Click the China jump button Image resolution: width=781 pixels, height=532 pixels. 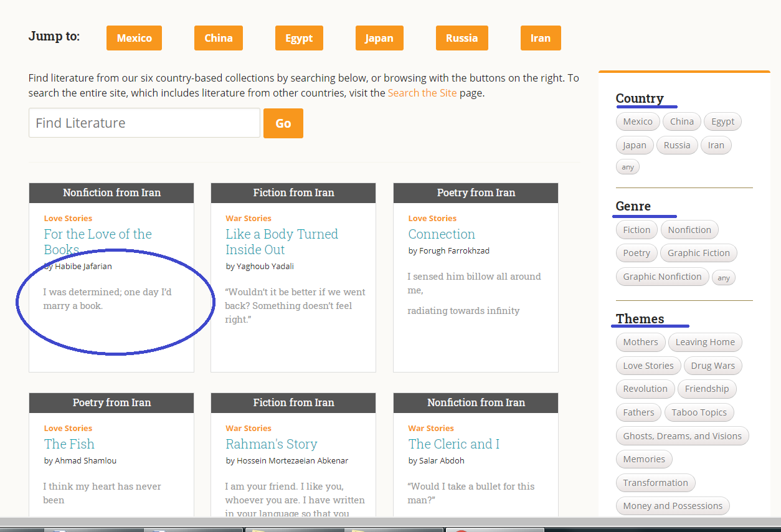point(218,38)
